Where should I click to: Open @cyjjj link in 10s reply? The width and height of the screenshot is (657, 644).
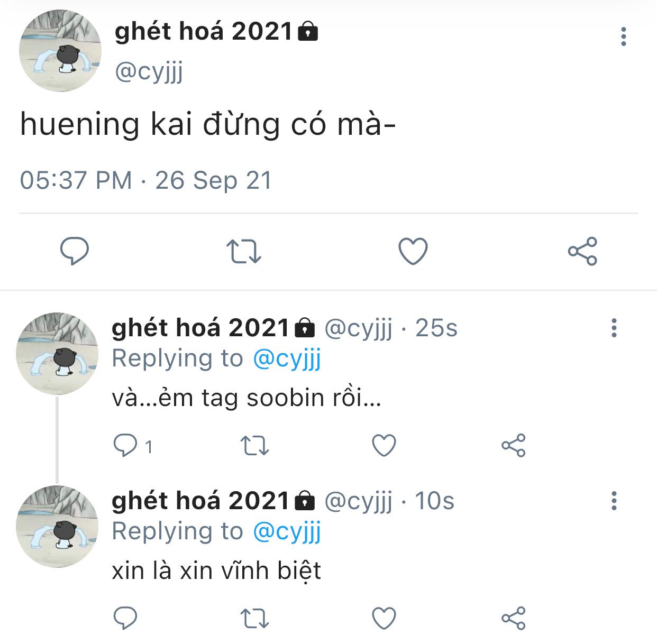point(287,532)
